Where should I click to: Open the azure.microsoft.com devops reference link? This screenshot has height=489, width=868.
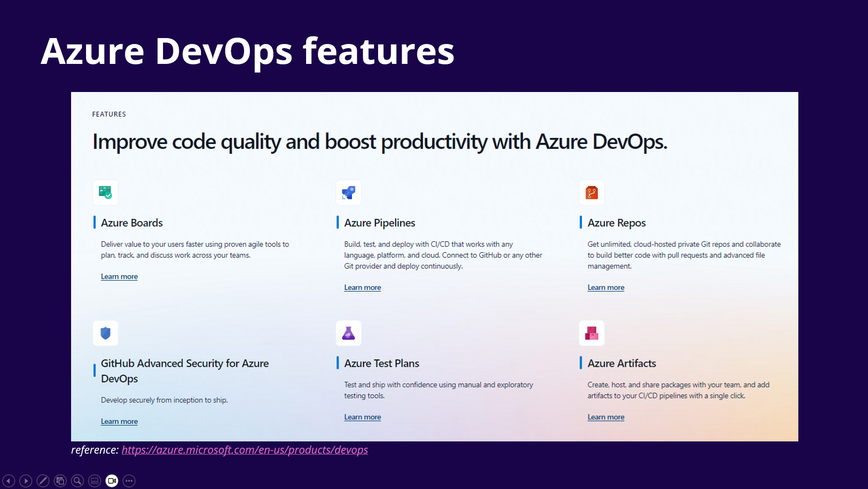tap(245, 450)
